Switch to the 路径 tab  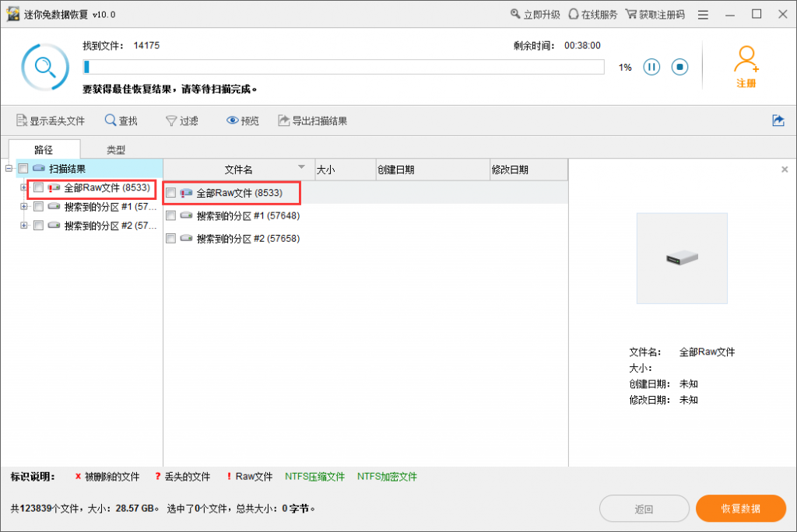(x=44, y=149)
